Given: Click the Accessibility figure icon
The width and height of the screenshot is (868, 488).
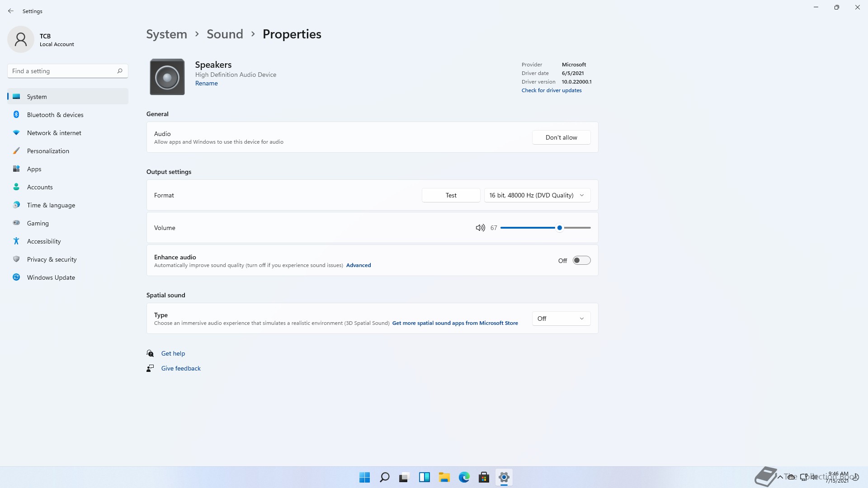Looking at the screenshot, I should [16, 241].
